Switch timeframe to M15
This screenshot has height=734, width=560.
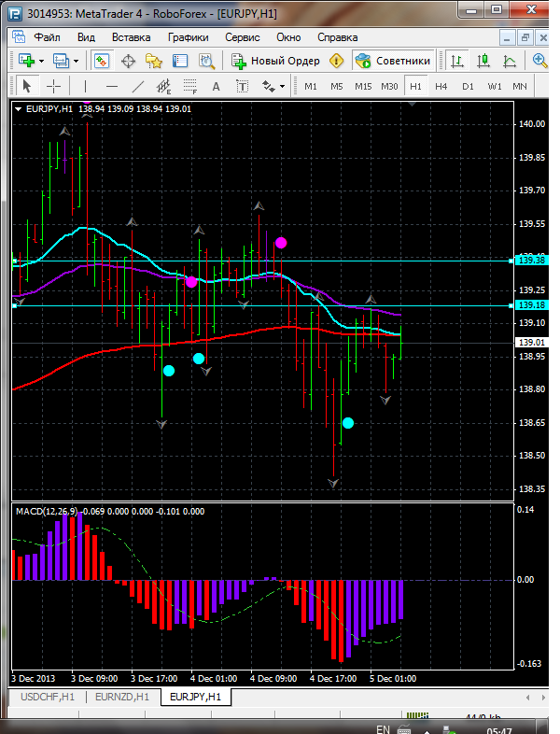[x=363, y=87]
